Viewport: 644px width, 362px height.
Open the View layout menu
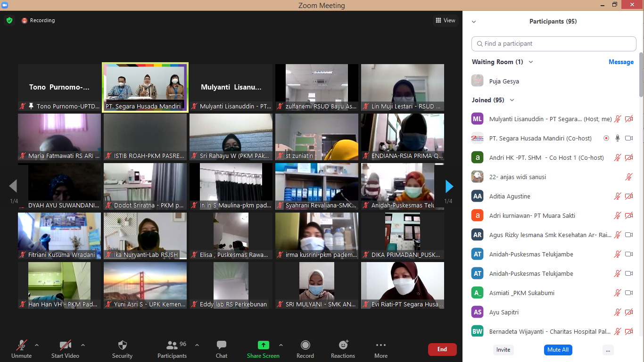point(446,20)
